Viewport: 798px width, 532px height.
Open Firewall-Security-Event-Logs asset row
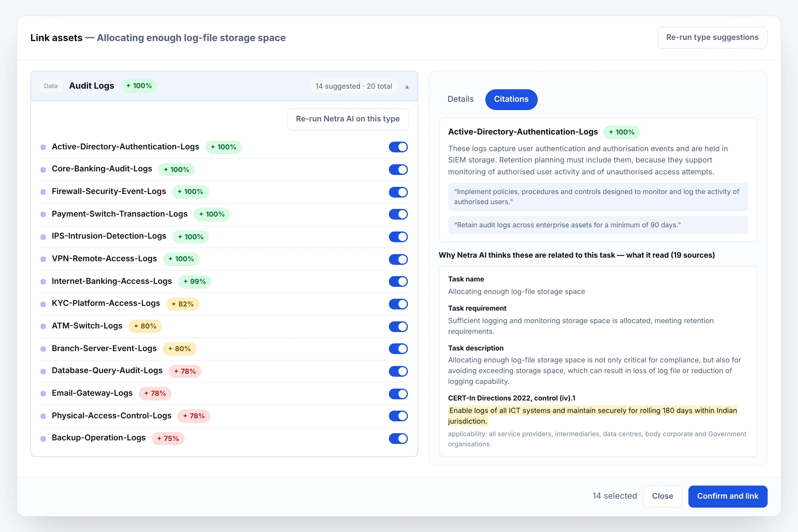pos(224,192)
